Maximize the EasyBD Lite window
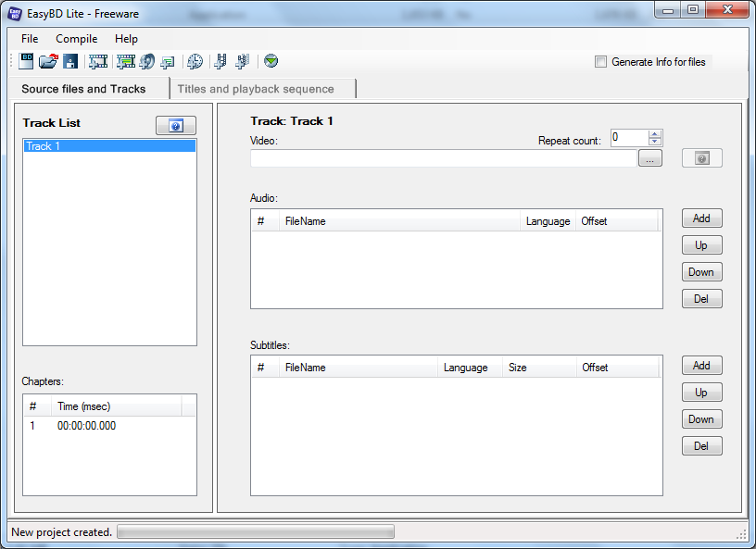 pyautogui.click(x=693, y=9)
